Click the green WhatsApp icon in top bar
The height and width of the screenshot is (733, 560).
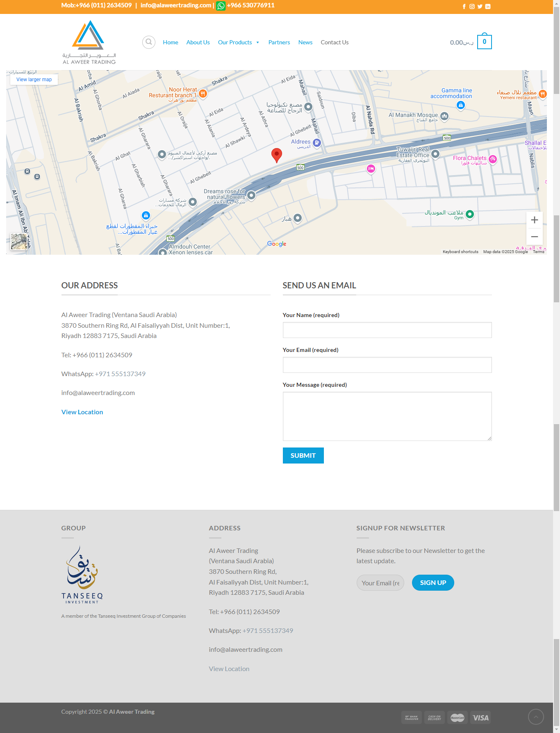click(221, 6)
